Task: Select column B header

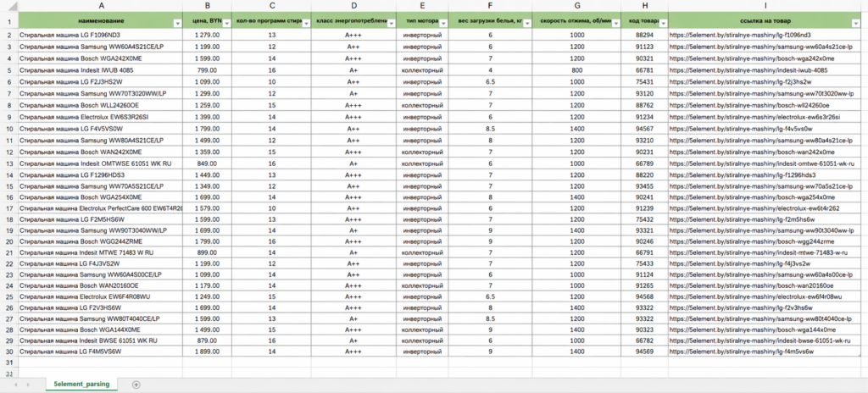Action: coord(207,6)
